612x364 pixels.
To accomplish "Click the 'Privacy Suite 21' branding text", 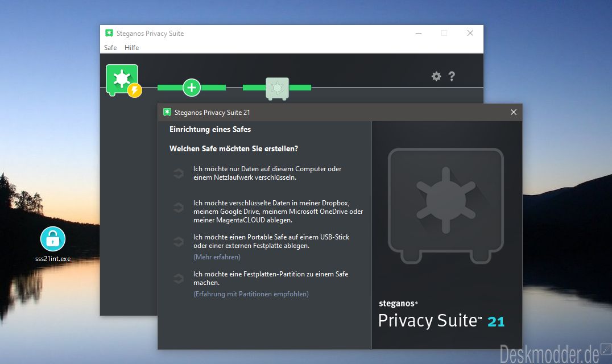I will (x=441, y=321).
